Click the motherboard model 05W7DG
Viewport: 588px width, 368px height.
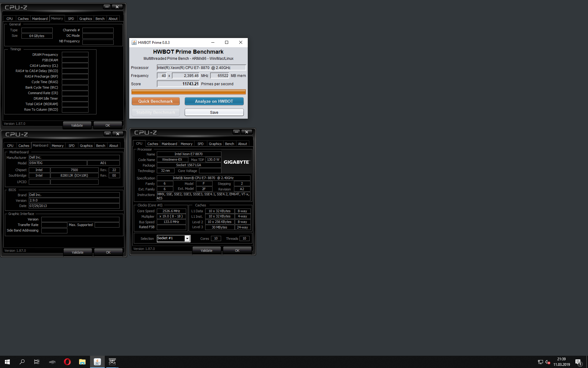pyautogui.click(x=58, y=163)
